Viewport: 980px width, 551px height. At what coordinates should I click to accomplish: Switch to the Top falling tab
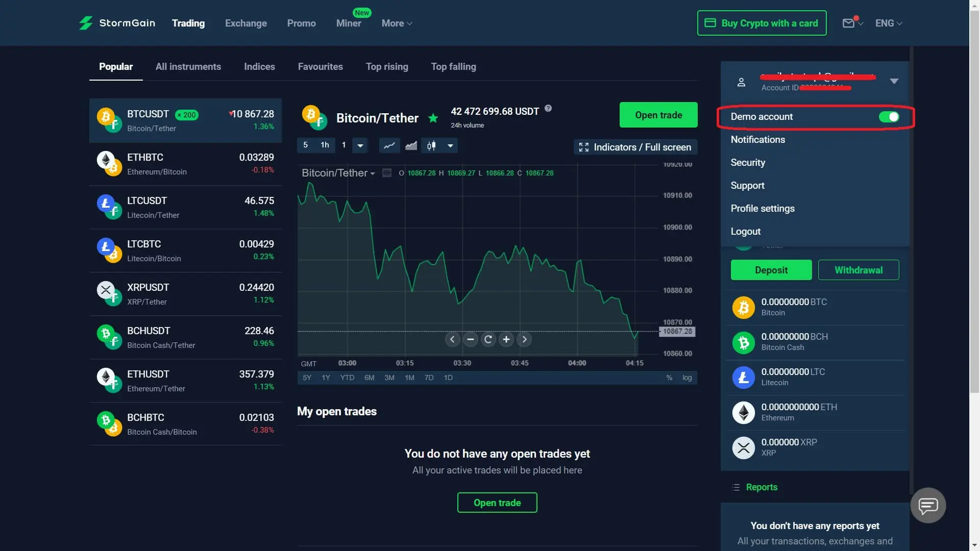click(x=453, y=67)
